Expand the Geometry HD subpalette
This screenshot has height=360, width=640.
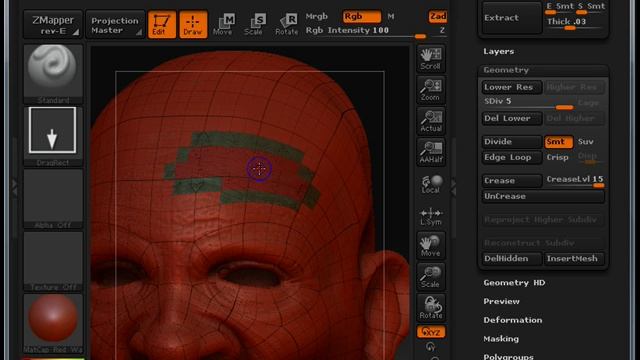(514, 283)
